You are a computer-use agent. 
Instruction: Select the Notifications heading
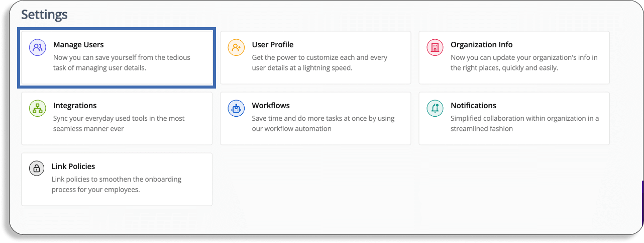(473, 106)
